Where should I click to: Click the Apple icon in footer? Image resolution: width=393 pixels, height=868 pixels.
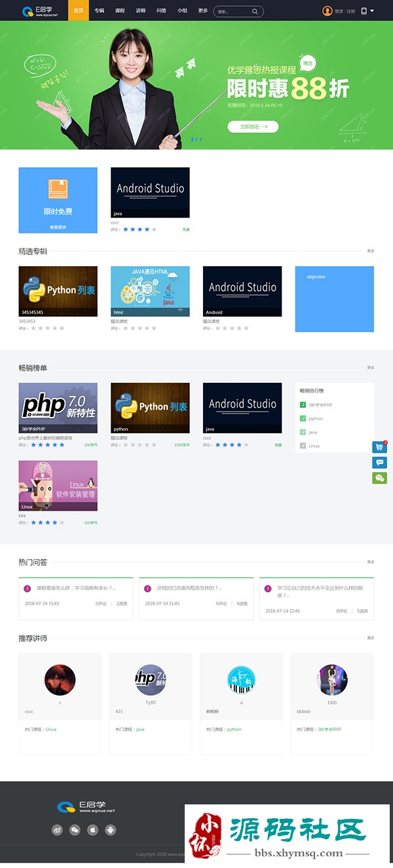tap(93, 829)
